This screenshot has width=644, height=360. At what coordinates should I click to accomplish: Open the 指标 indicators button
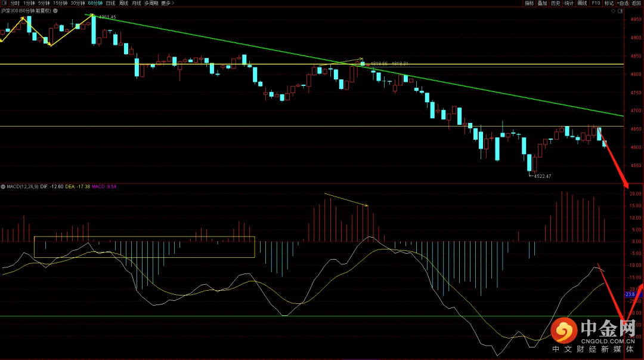pyautogui.click(x=529, y=3)
